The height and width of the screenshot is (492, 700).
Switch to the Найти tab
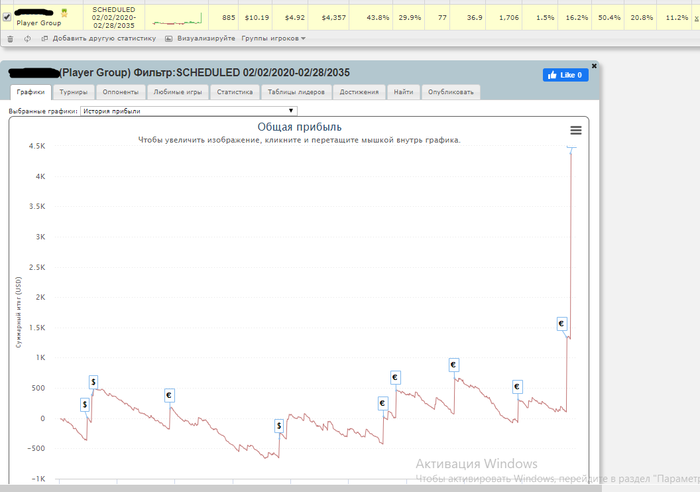tap(404, 92)
